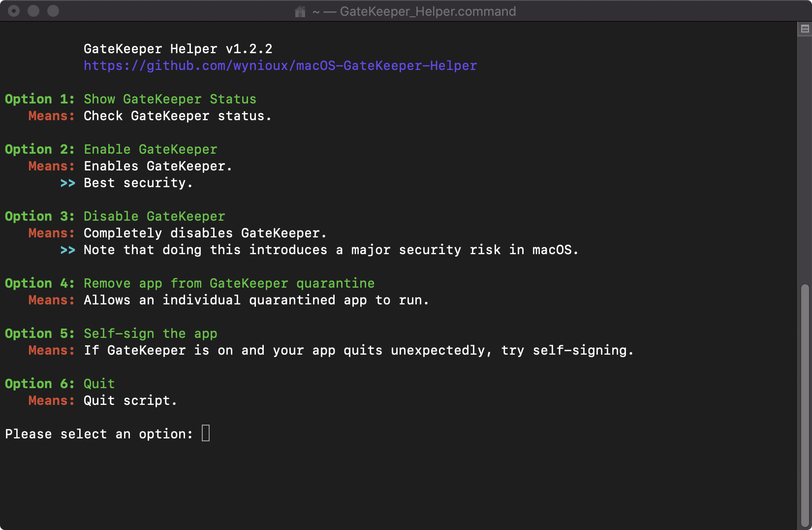The width and height of the screenshot is (812, 530).
Task: Click the input cursor after 'select an option'
Action: click(206, 433)
